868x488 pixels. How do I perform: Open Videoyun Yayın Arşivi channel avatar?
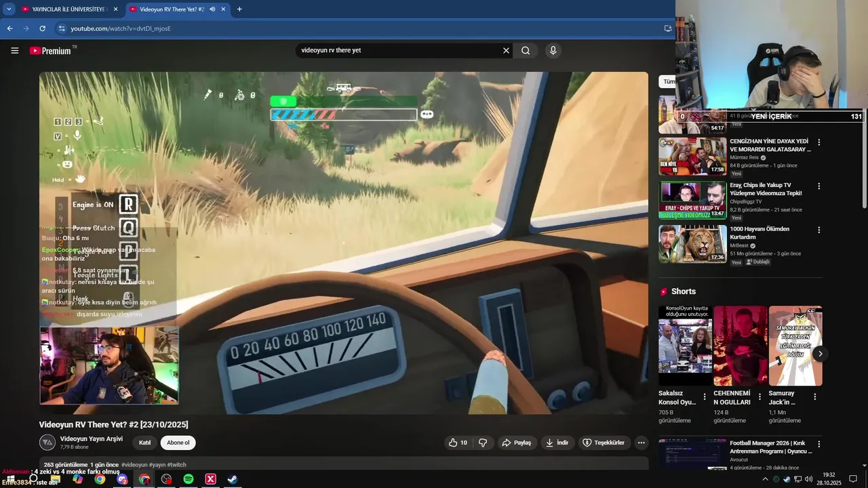(x=47, y=443)
